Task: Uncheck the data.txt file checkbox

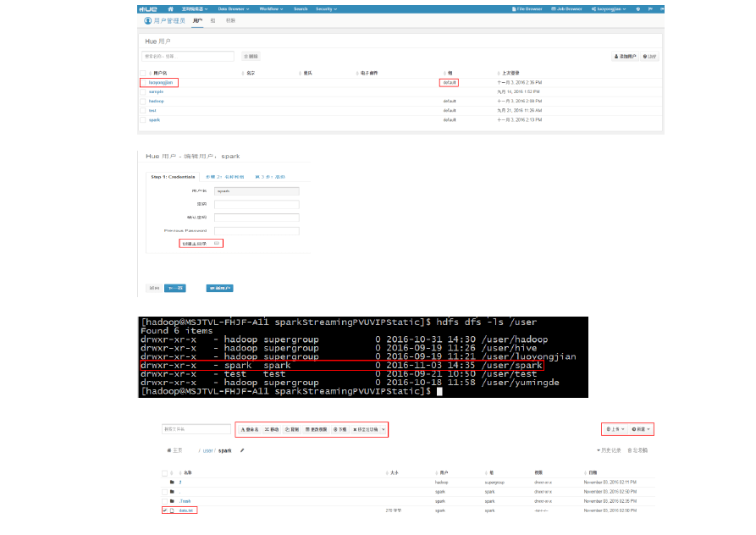Action: pyautogui.click(x=165, y=510)
